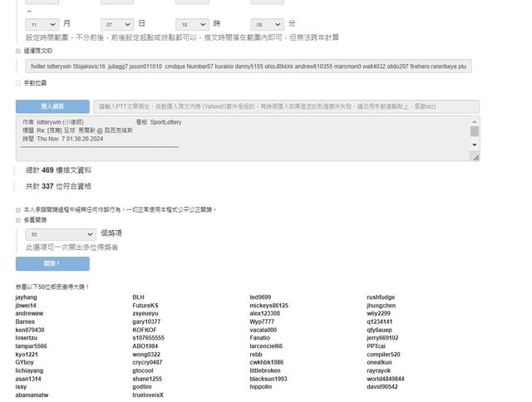Check the 本人承諾 fair draw pledge checkbox
Image resolution: width=532 pixels, height=402 pixels.
click(18, 210)
